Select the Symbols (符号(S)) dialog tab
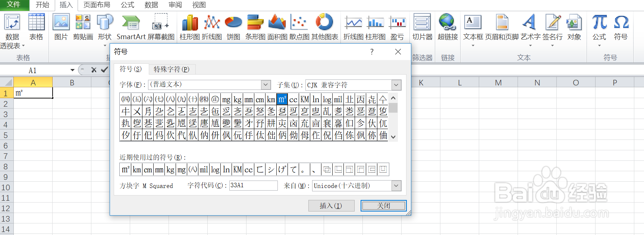This screenshot has width=644, height=235. pos(131,69)
